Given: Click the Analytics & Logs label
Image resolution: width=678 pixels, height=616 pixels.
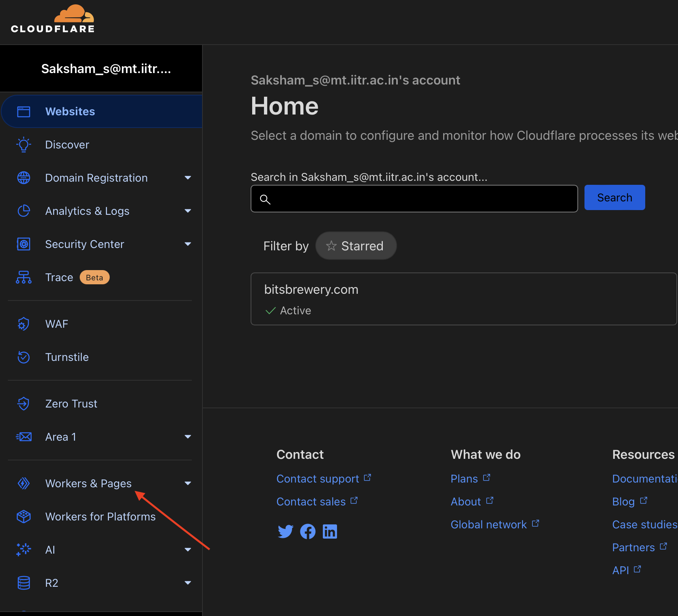Looking at the screenshot, I should point(87,211).
